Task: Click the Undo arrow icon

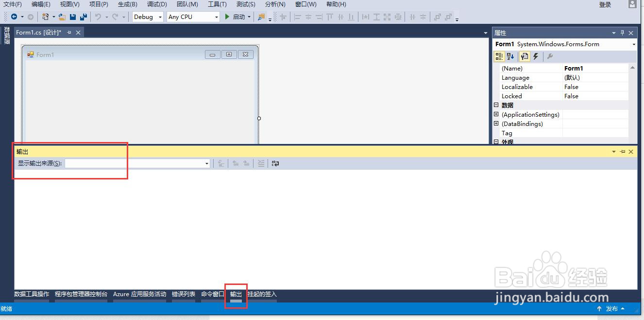Action: tap(98, 17)
